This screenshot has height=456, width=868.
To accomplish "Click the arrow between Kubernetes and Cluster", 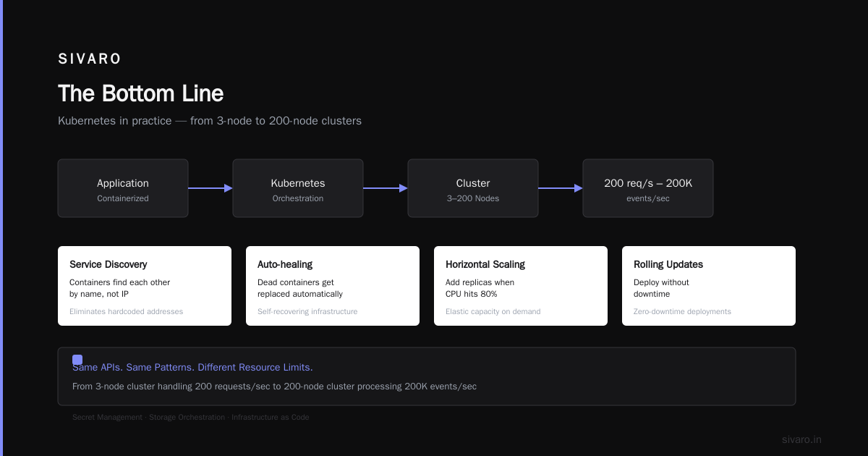I will (x=386, y=188).
